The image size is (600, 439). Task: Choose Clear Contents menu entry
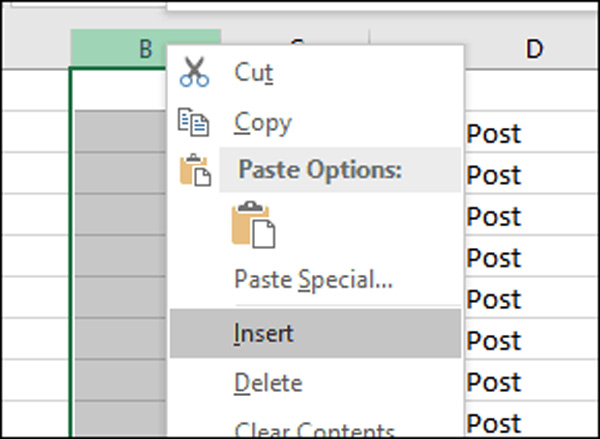pos(315,428)
